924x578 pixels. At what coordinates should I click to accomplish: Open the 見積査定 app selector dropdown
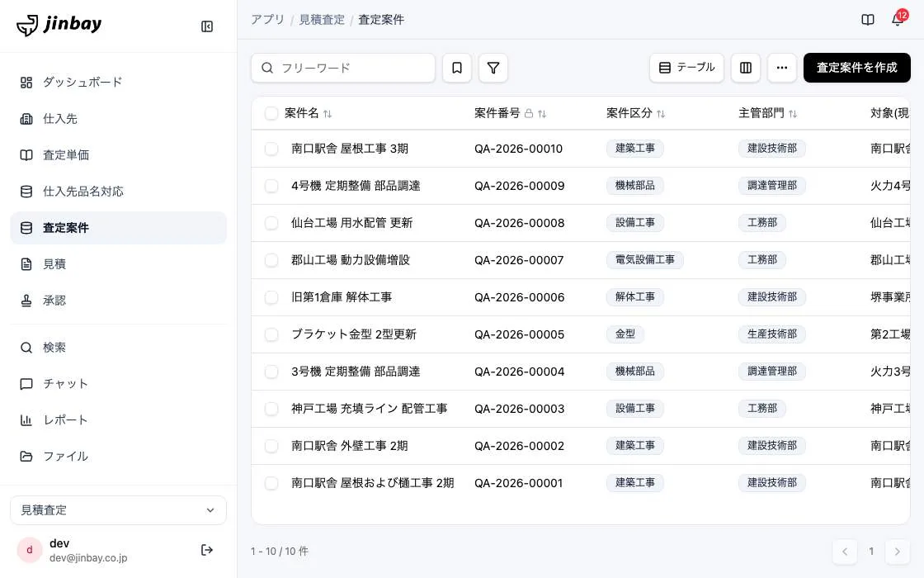pyautogui.click(x=119, y=510)
